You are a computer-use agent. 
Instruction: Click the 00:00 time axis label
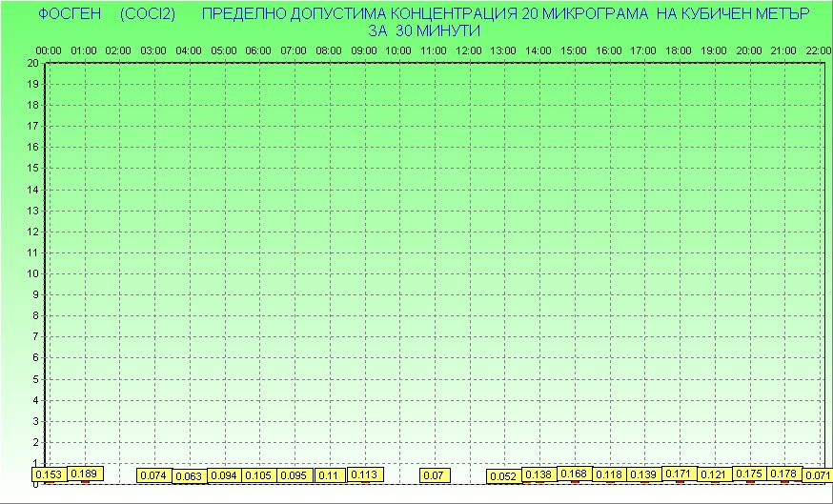point(49,50)
